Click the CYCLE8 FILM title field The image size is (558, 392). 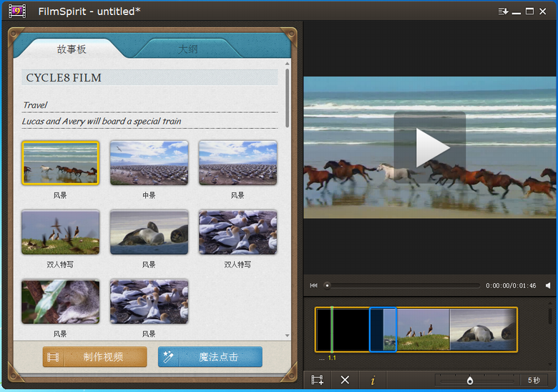click(x=150, y=77)
